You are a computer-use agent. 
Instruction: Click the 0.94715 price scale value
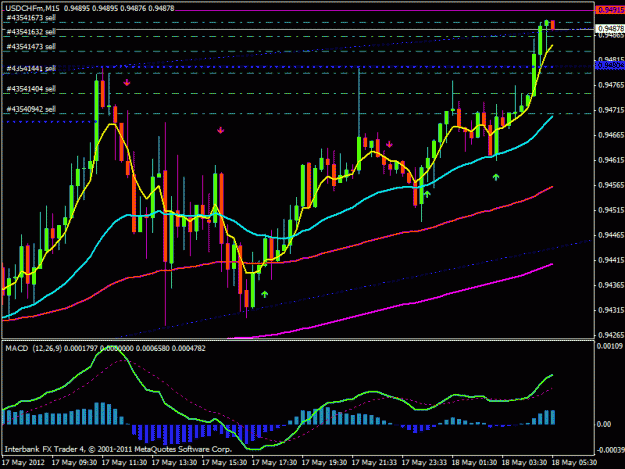pyautogui.click(x=611, y=110)
